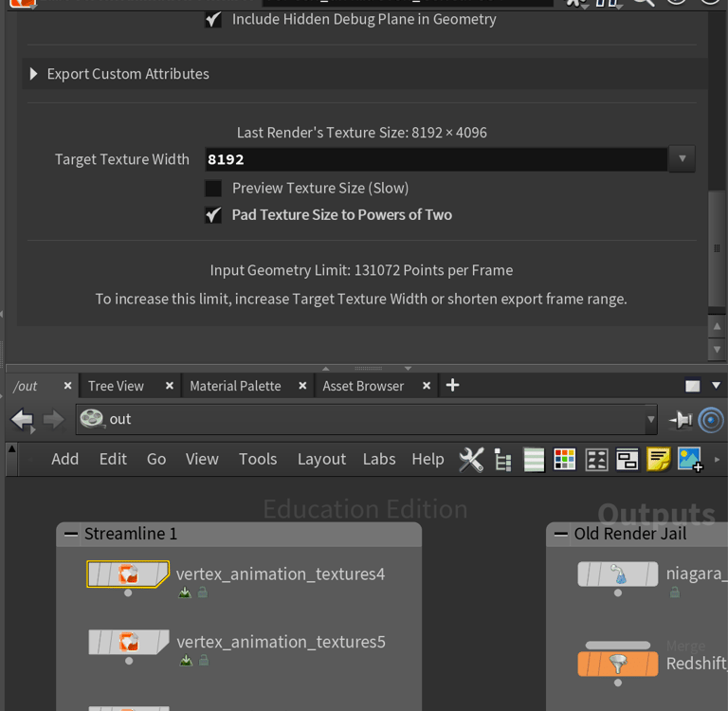Select the Redshift merge node
This screenshot has height=711, width=728.
tap(617, 664)
